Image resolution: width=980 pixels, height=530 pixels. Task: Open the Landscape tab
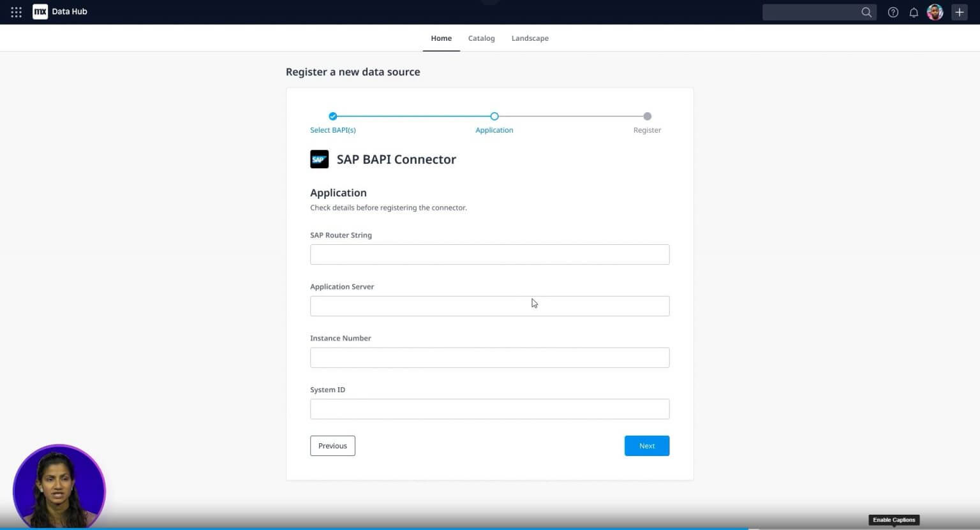530,38
